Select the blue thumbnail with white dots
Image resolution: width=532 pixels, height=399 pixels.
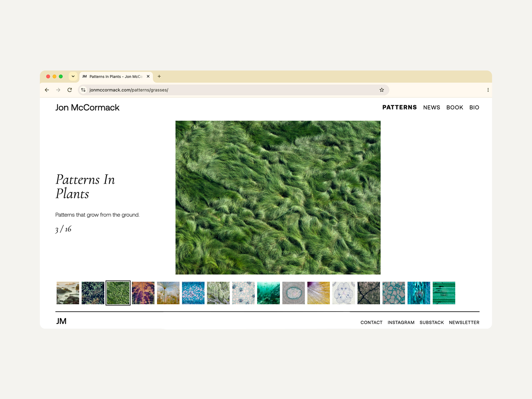pyautogui.click(x=193, y=293)
